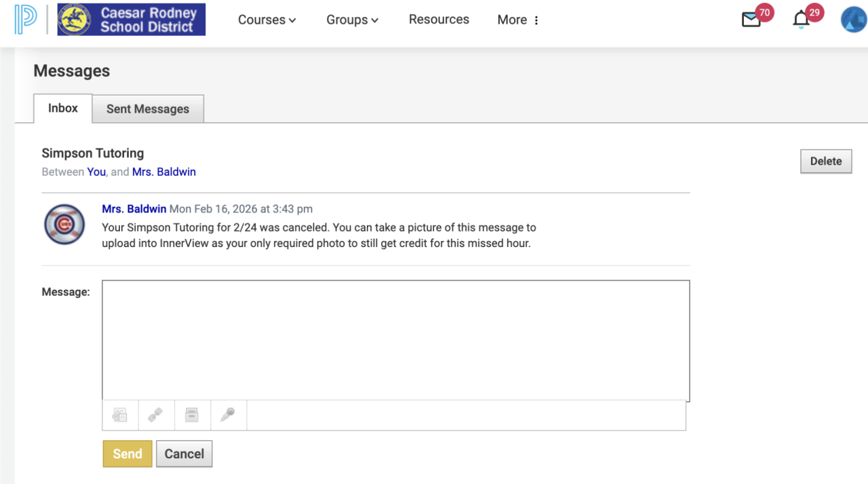
Task: Click the attach file icon below message box
Action: [x=120, y=415]
